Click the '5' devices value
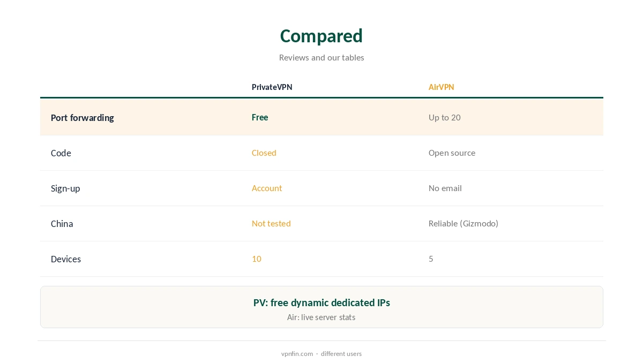The width and height of the screenshot is (643, 364). [x=431, y=259]
